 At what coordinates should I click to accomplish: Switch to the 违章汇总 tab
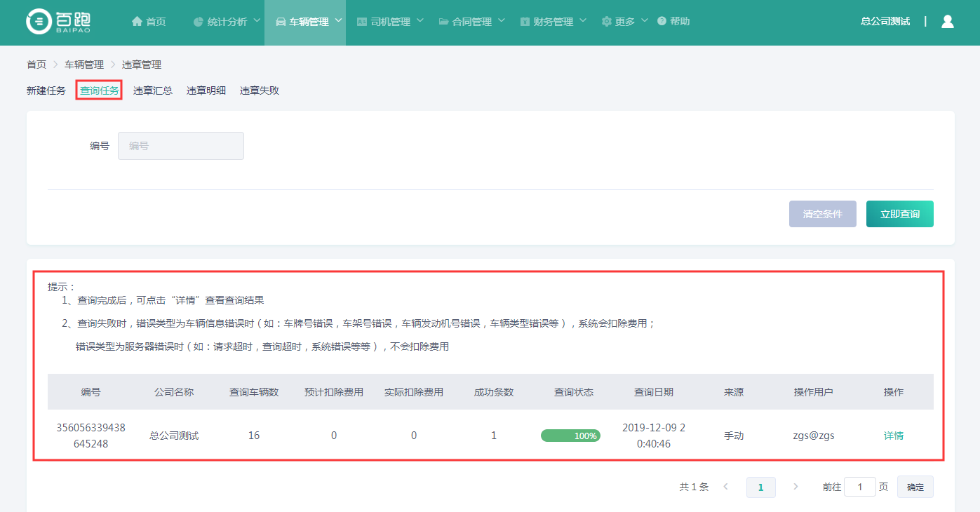(x=153, y=90)
